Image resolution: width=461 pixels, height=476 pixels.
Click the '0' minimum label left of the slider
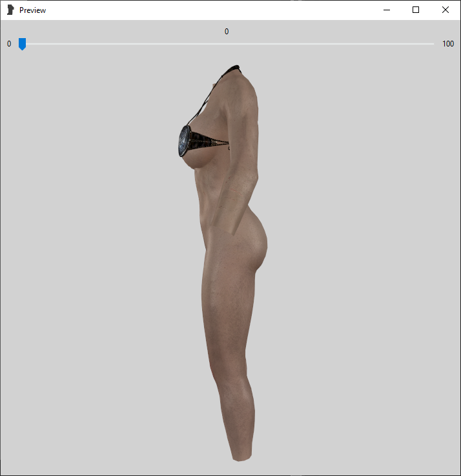point(9,44)
